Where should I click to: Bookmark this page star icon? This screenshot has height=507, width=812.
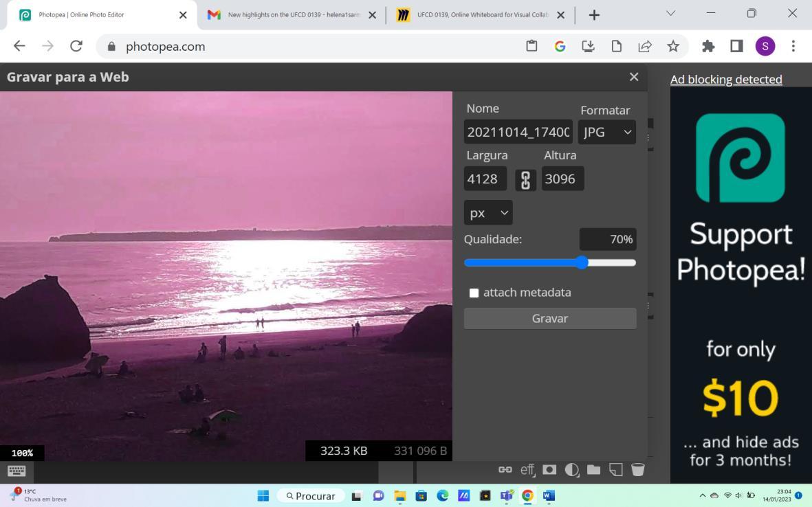[x=673, y=47]
